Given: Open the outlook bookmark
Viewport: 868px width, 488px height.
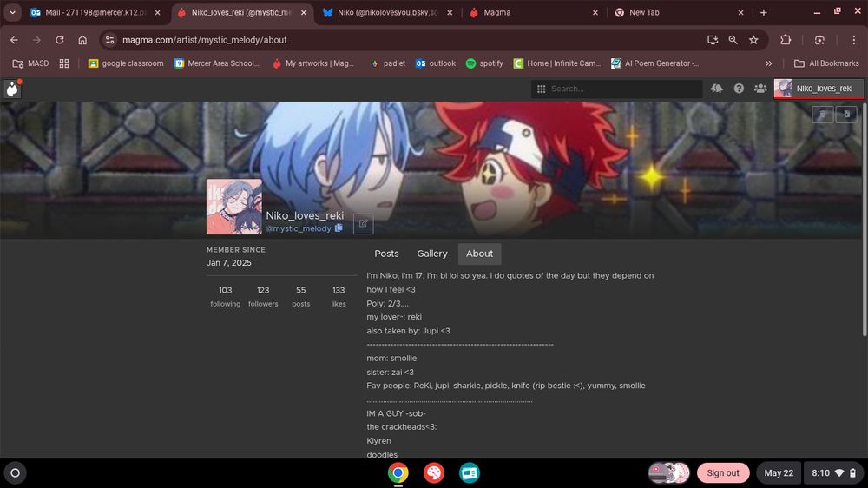Looking at the screenshot, I should pyautogui.click(x=436, y=63).
